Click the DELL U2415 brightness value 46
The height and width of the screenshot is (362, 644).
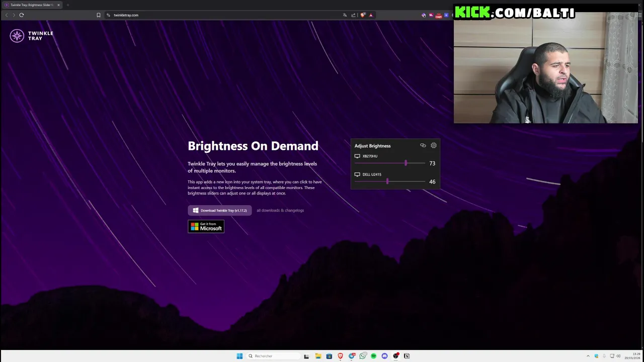coord(432,182)
